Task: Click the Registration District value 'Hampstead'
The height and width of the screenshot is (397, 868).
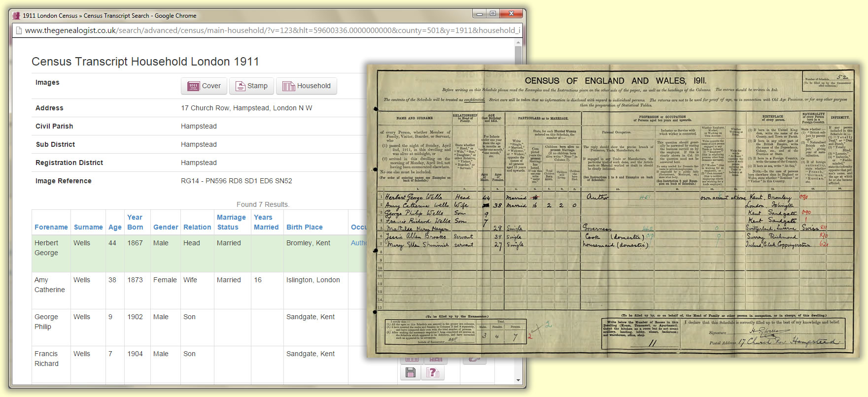Action: coord(199,163)
